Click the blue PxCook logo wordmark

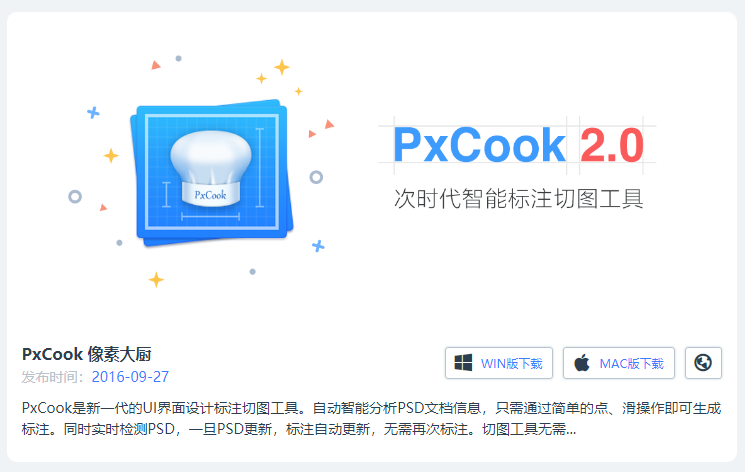479,145
